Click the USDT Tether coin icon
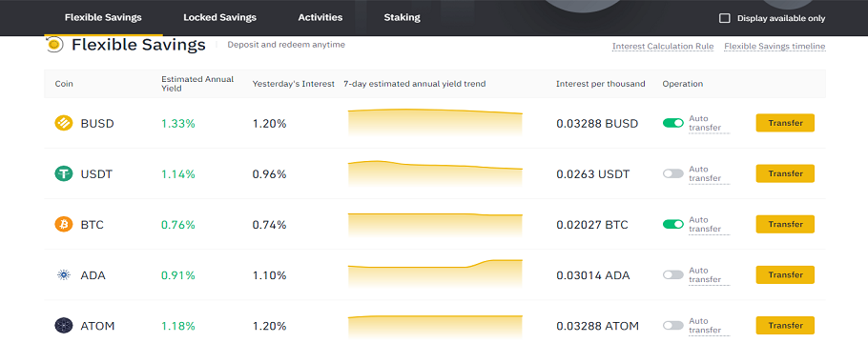The width and height of the screenshot is (868, 343). pos(64,174)
